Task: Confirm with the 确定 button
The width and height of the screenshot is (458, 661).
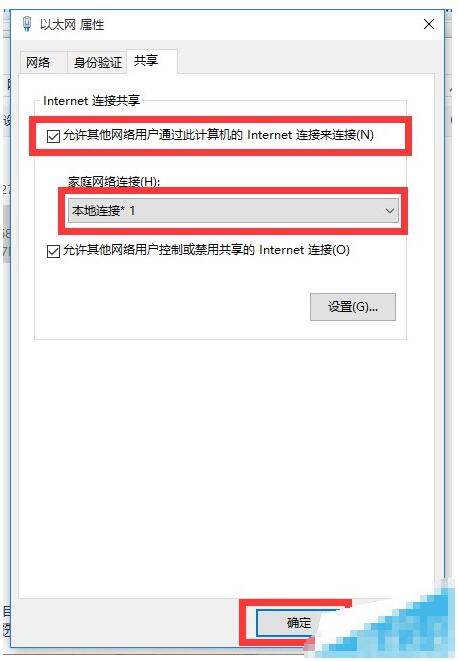Action: pos(298,622)
